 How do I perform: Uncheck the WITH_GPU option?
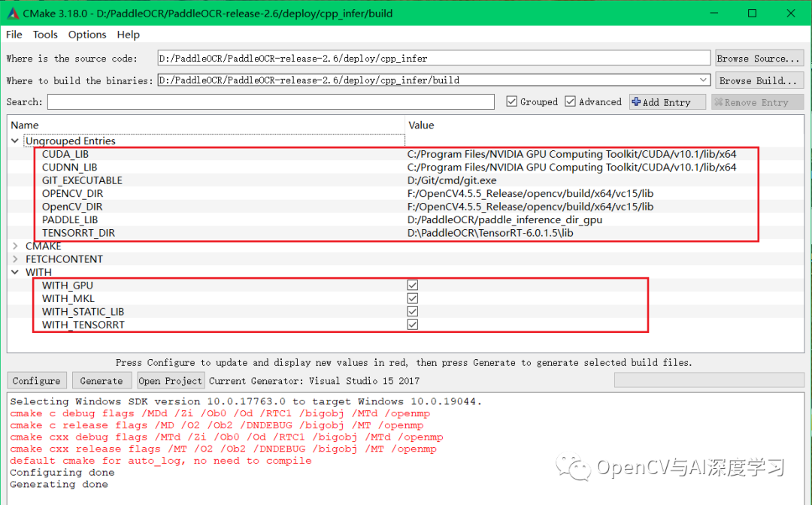[412, 285]
